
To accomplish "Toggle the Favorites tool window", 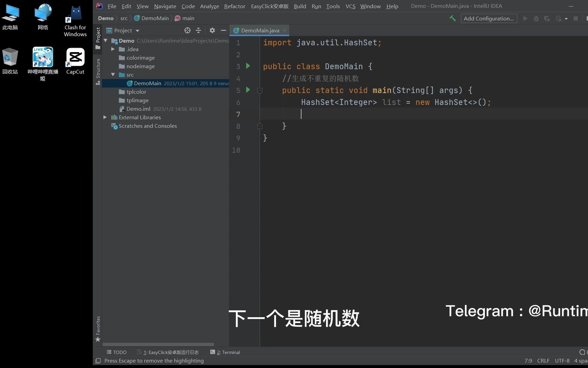I will click(x=98, y=326).
